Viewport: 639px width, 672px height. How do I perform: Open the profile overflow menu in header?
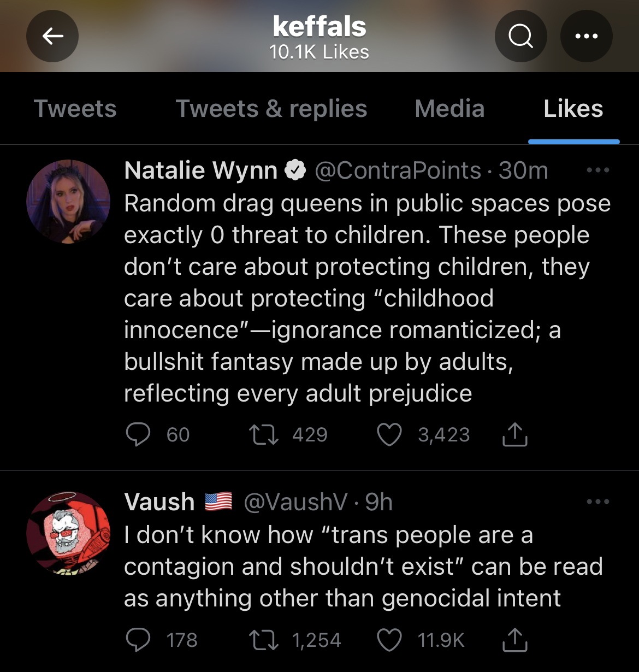[x=587, y=36]
